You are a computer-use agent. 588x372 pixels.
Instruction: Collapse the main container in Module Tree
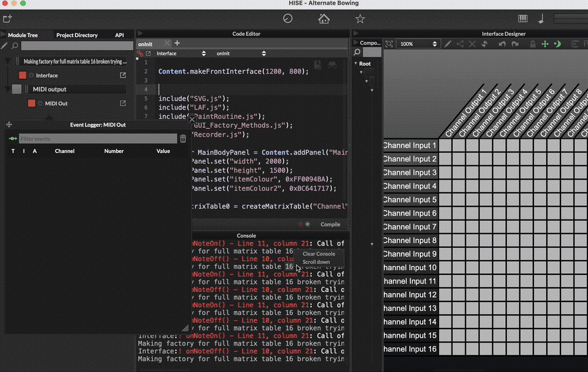coord(7,61)
